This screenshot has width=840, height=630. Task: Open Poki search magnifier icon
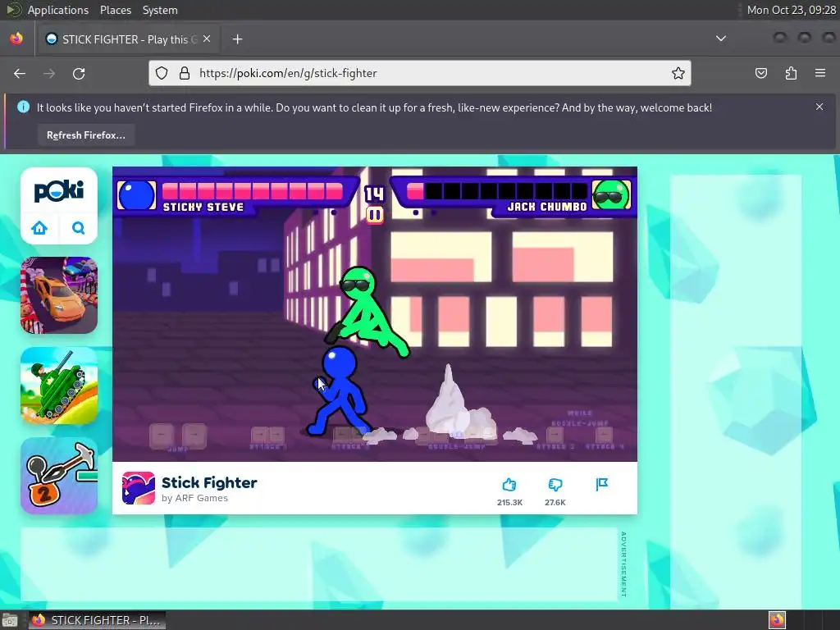(78, 228)
